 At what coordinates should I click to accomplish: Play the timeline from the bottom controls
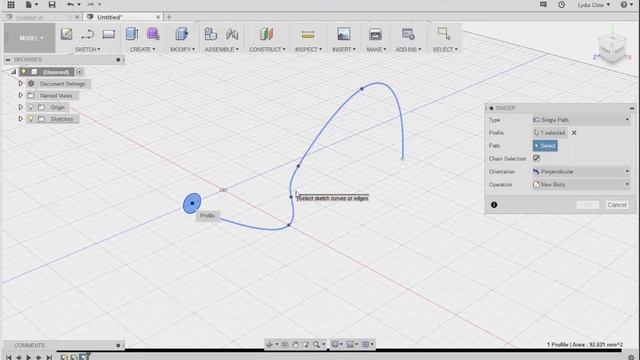pos(28,358)
